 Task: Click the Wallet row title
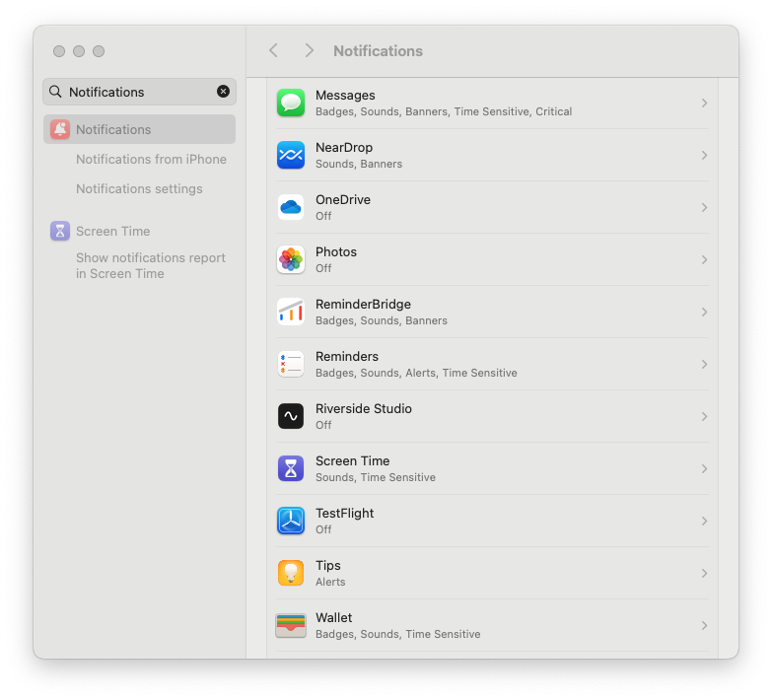tap(334, 617)
